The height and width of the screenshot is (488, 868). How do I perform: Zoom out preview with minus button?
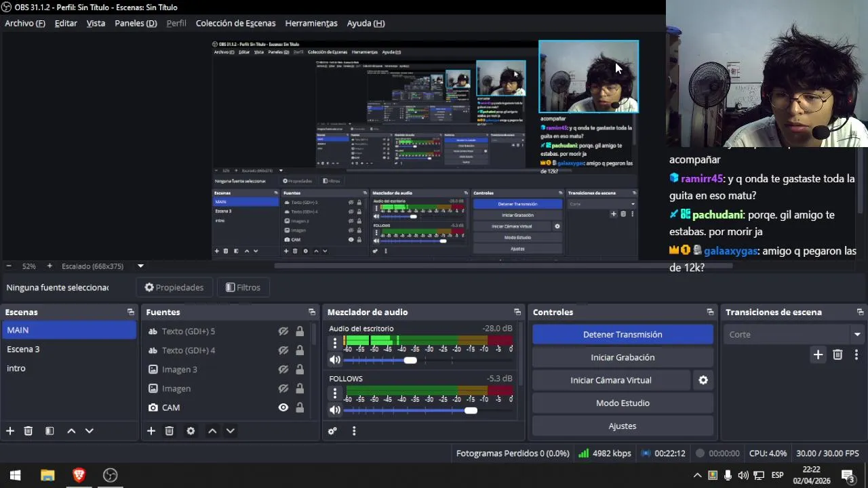(8, 266)
